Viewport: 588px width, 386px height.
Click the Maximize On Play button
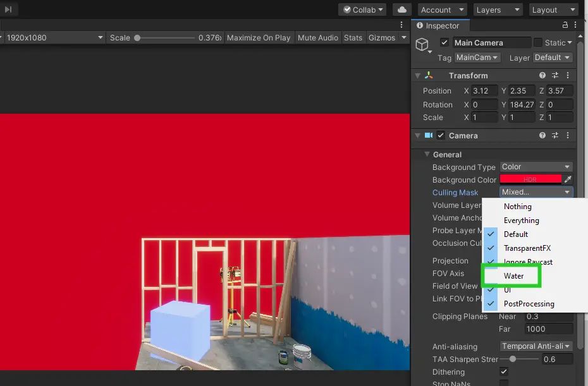point(259,37)
